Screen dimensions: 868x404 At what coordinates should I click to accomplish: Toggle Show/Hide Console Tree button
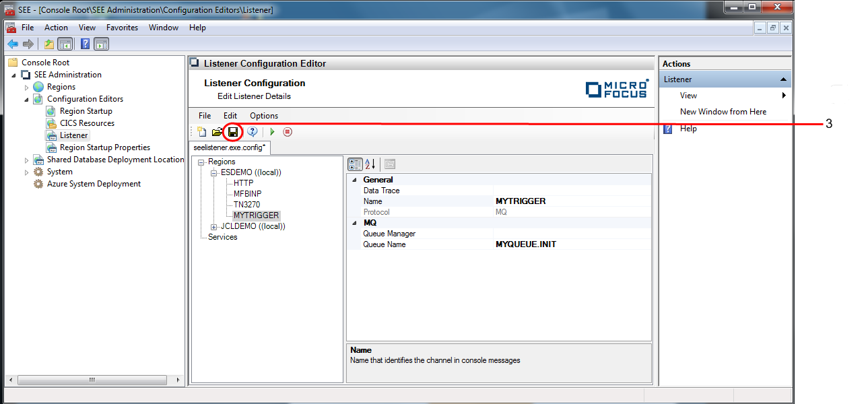point(65,44)
